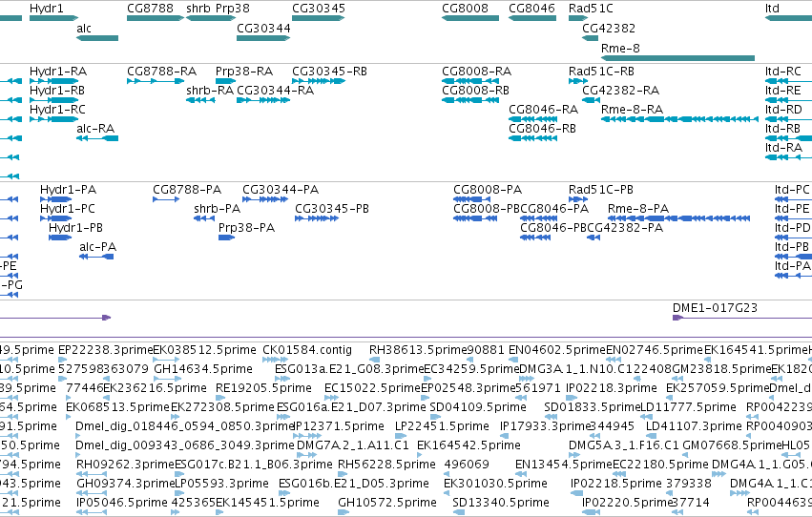Click the Hydr1-PC protein
The width and height of the screenshot is (812, 517).
[55, 218]
